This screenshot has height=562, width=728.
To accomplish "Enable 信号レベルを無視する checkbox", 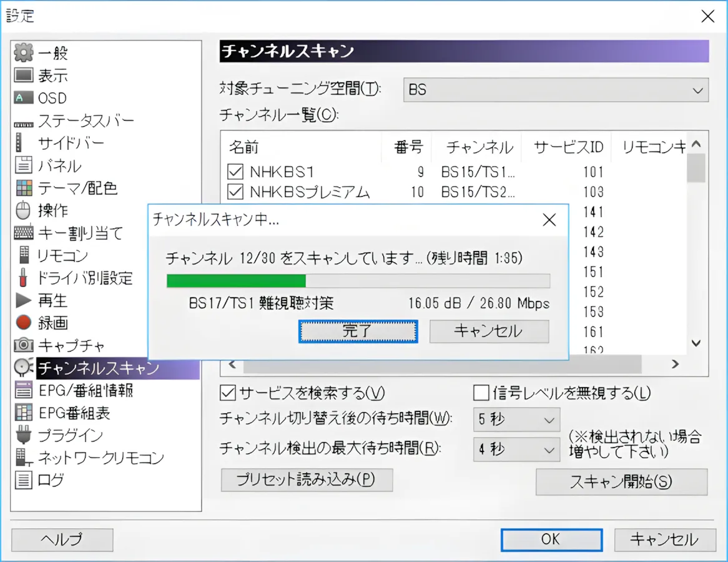I will (481, 393).
